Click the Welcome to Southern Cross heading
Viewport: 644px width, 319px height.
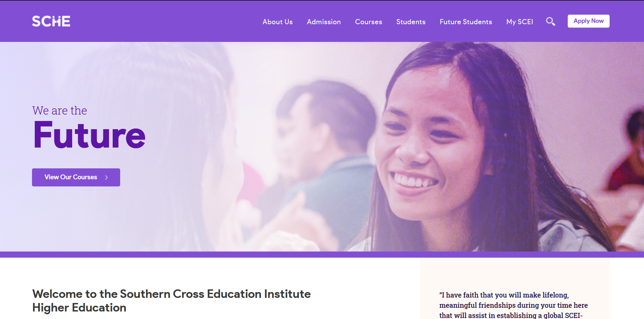click(172, 301)
